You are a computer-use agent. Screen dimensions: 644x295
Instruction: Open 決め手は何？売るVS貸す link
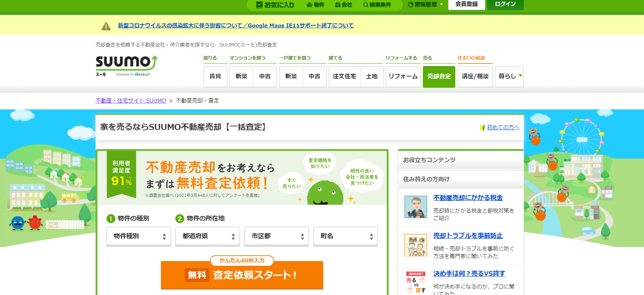(469, 274)
